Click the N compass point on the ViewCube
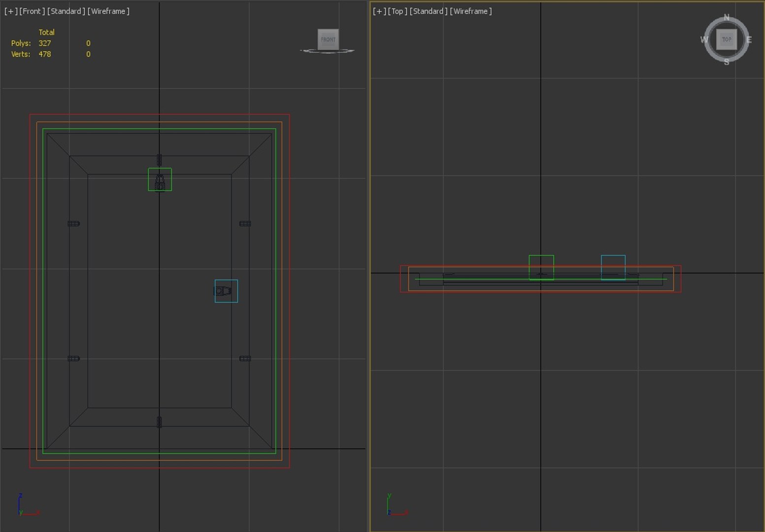The width and height of the screenshot is (765, 532). pos(727,18)
